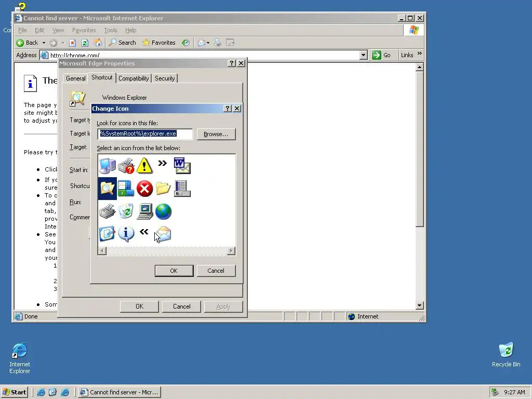Choose the taskbar and Start menu icon
The height and width of the screenshot is (399, 532).
point(126,188)
